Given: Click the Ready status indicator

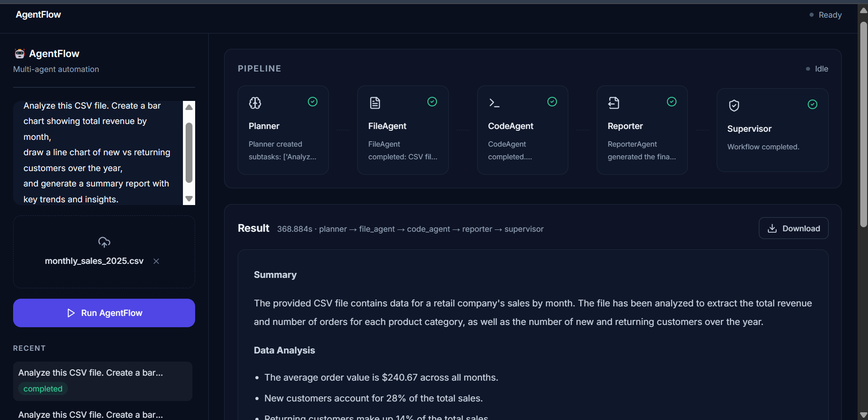Looking at the screenshot, I should point(825,15).
